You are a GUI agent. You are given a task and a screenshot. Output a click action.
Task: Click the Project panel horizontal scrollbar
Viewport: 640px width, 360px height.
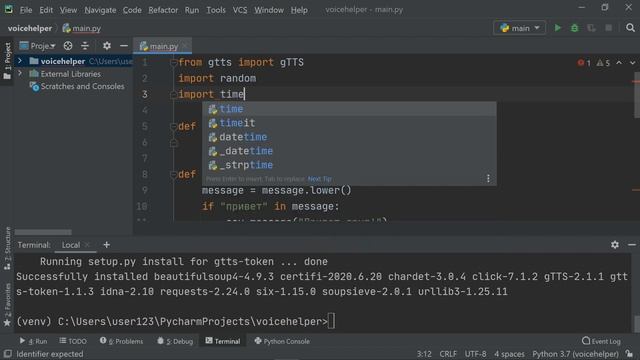pos(43,232)
